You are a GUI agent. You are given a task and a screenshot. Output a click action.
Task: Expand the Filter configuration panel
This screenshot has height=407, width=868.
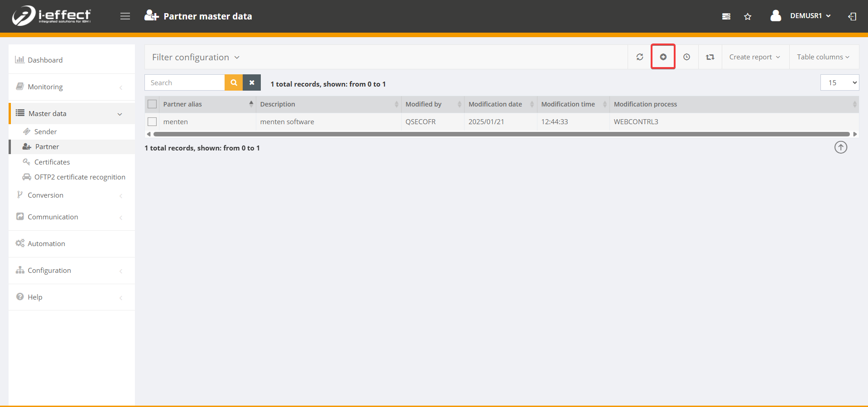pos(196,58)
